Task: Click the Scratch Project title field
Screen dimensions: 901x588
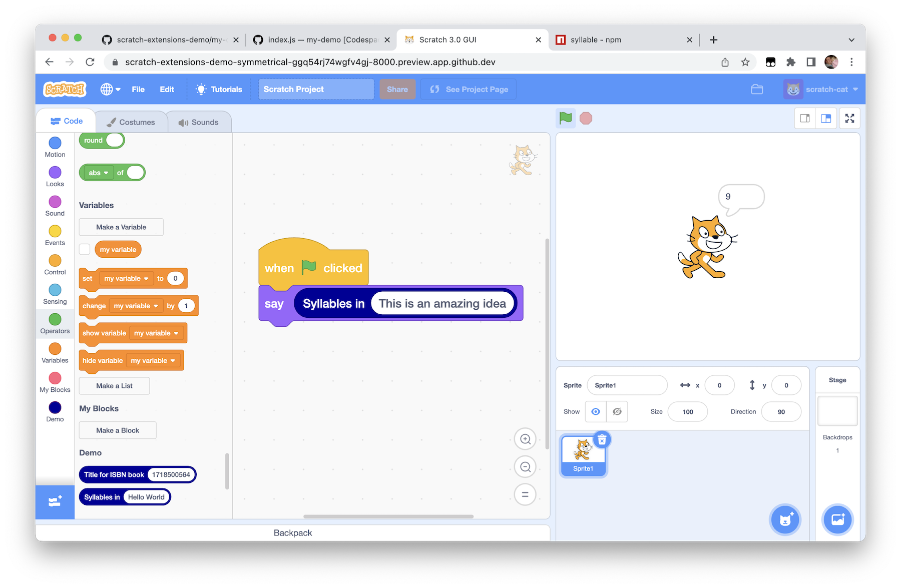Action: (315, 89)
